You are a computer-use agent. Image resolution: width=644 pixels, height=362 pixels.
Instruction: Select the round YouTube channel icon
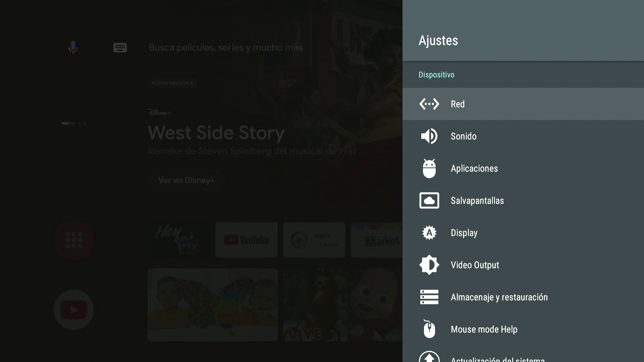click(x=73, y=310)
